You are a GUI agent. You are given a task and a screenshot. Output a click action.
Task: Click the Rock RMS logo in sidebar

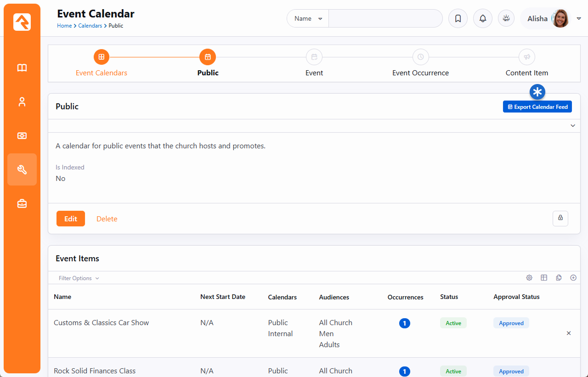pyautogui.click(x=22, y=22)
